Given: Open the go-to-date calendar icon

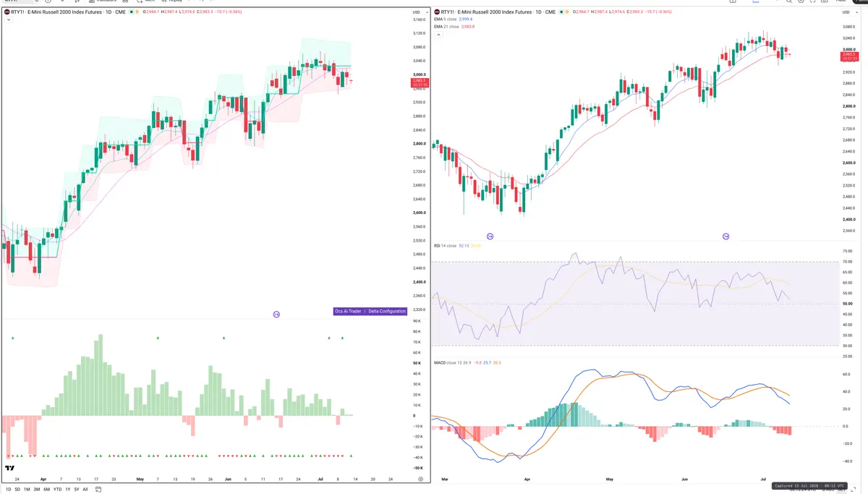Looking at the screenshot, I should [x=98, y=489].
